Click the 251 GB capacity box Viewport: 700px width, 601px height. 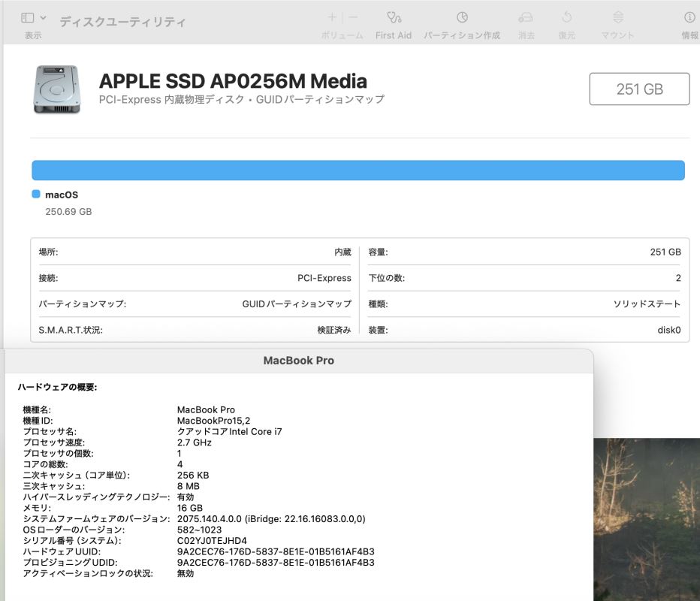pyautogui.click(x=639, y=89)
